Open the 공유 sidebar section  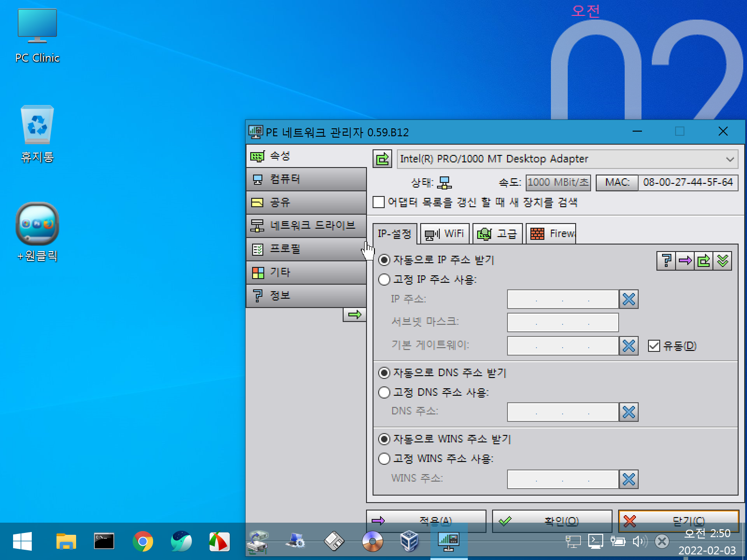tap(306, 203)
